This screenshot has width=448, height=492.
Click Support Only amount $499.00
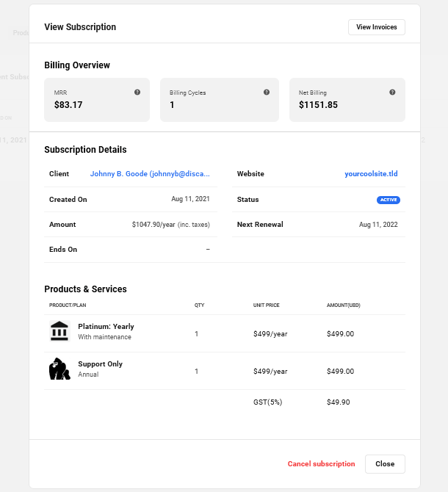pos(340,372)
